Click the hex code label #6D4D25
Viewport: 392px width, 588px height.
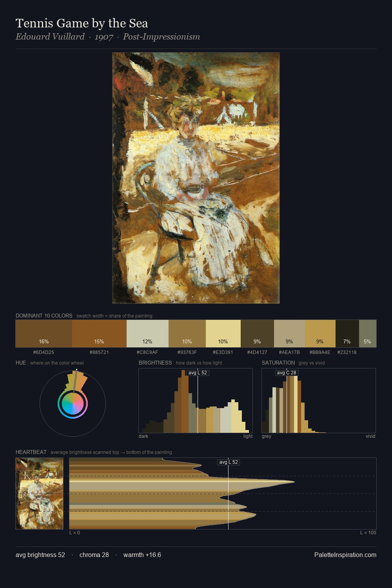click(x=44, y=352)
